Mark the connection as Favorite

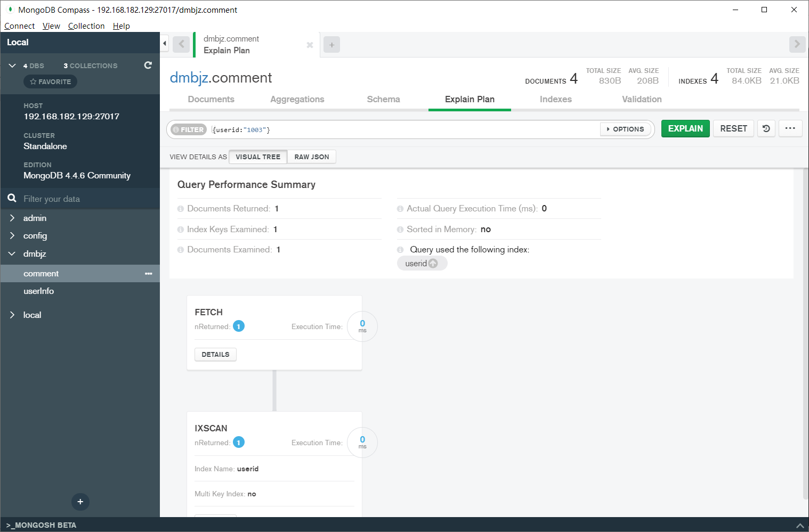[50, 81]
